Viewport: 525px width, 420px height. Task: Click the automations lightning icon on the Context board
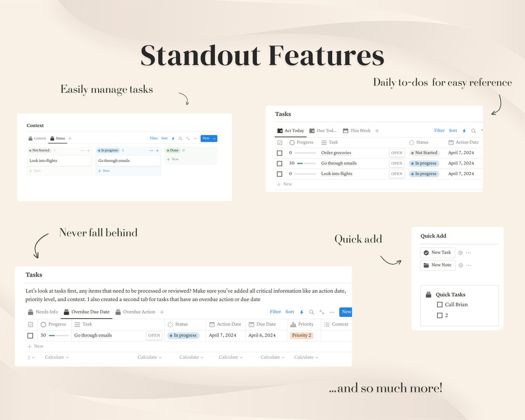click(x=173, y=138)
